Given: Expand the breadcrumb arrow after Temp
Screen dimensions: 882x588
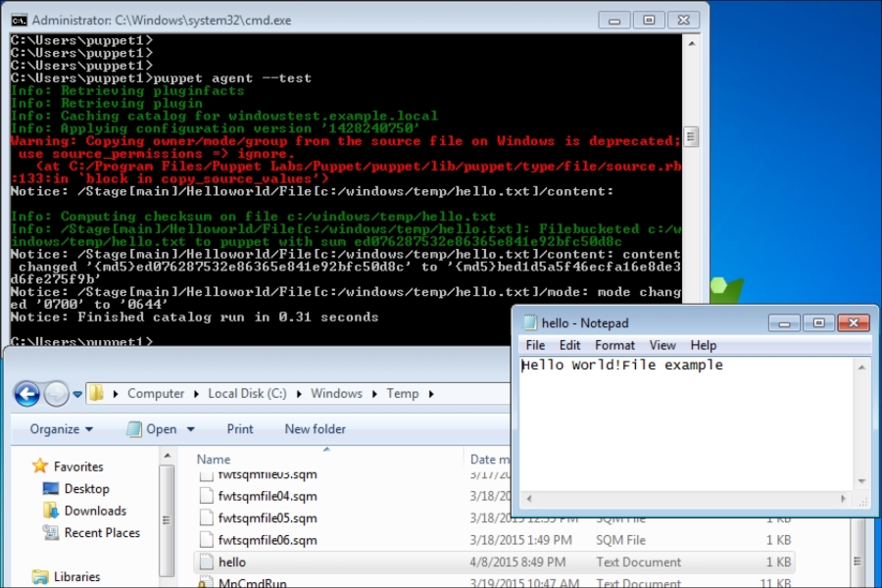Looking at the screenshot, I should click(x=431, y=394).
